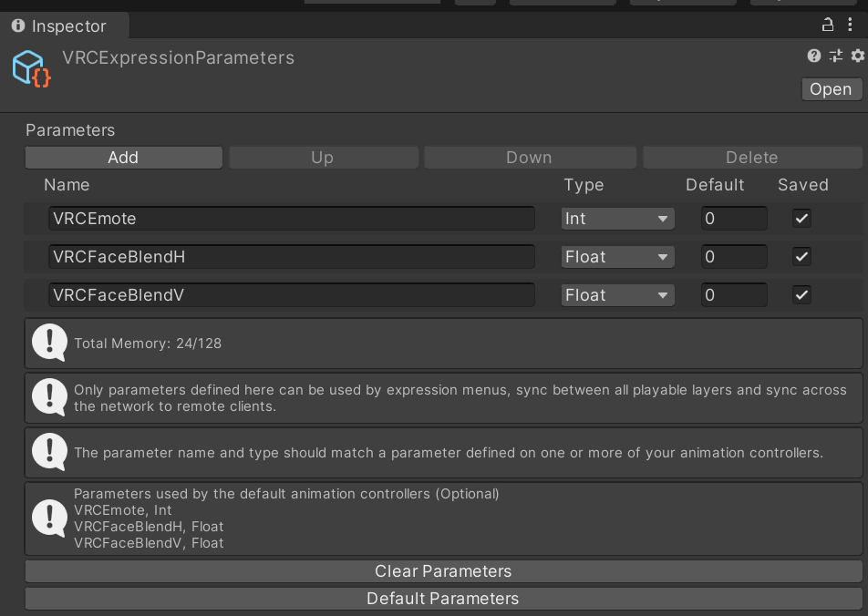Open the Float type dropdown for VRCFaceBlendV
868x616 pixels.
[618, 294]
